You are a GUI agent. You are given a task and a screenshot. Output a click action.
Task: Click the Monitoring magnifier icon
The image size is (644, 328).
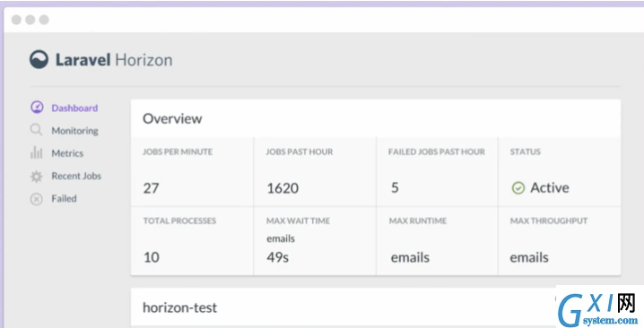pyautogui.click(x=36, y=130)
